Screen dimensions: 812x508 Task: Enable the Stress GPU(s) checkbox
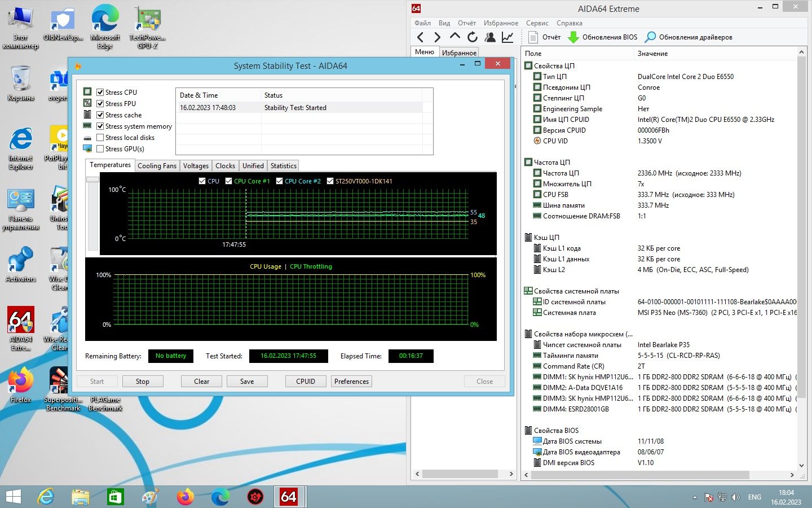pos(100,149)
